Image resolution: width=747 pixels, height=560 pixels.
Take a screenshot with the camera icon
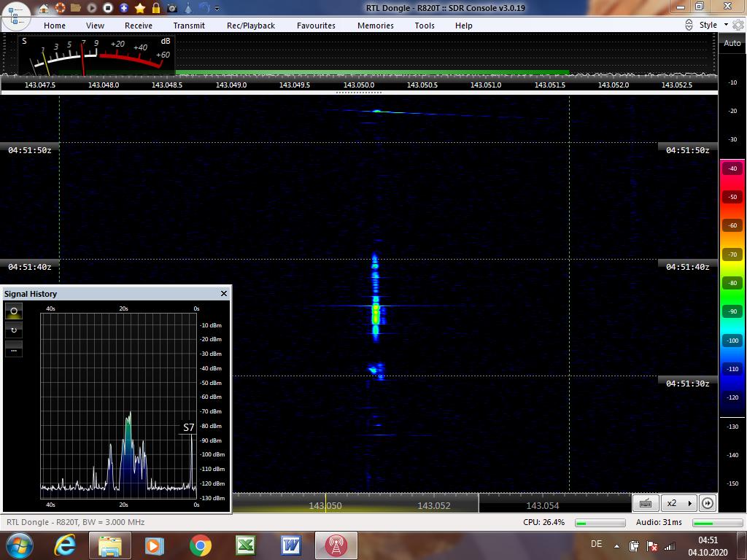point(172,8)
